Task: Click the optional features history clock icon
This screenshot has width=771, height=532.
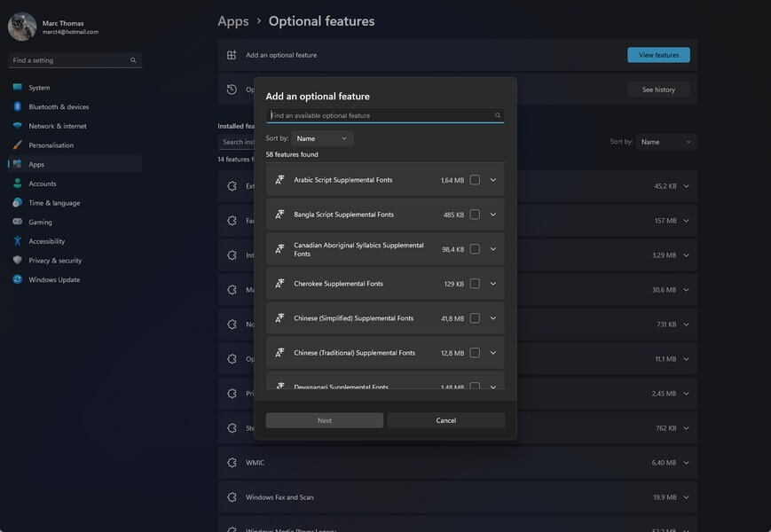Action: (232, 90)
